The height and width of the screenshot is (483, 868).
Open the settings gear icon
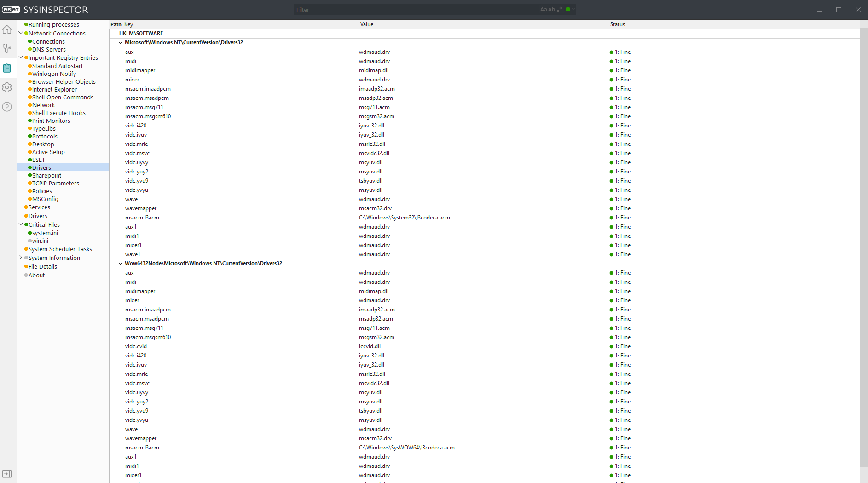tap(7, 87)
